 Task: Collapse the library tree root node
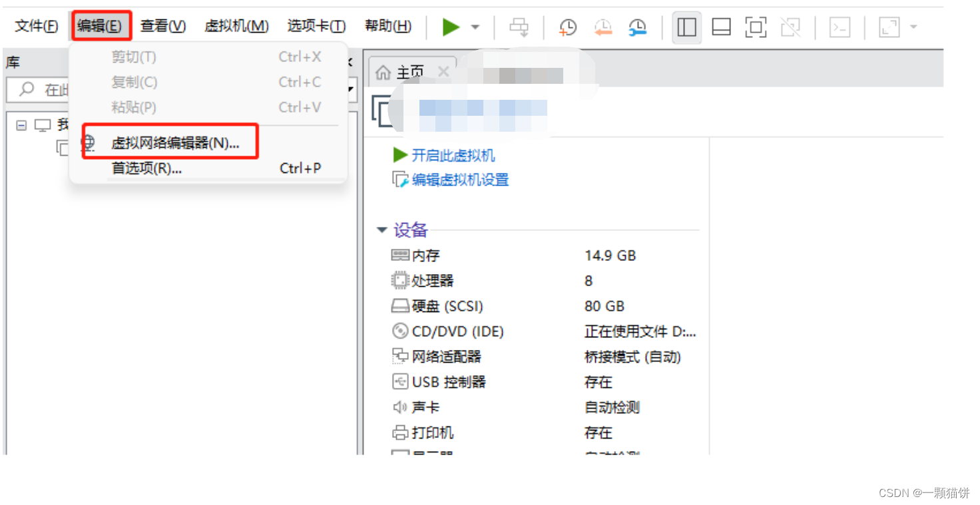(x=22, y=124)
